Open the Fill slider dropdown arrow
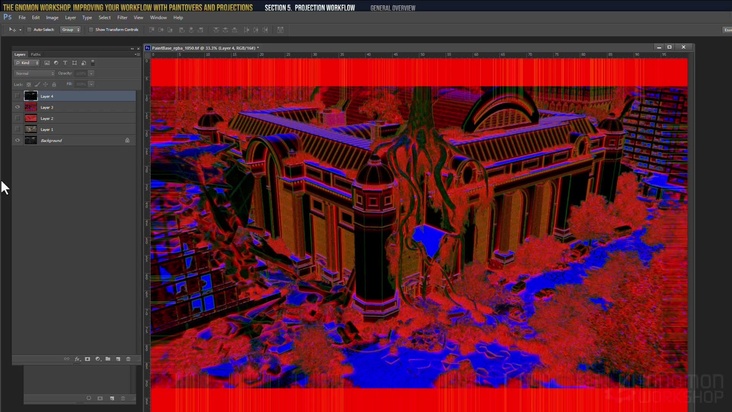This screenshot has height=412, width=732. (x=92, y=84)
